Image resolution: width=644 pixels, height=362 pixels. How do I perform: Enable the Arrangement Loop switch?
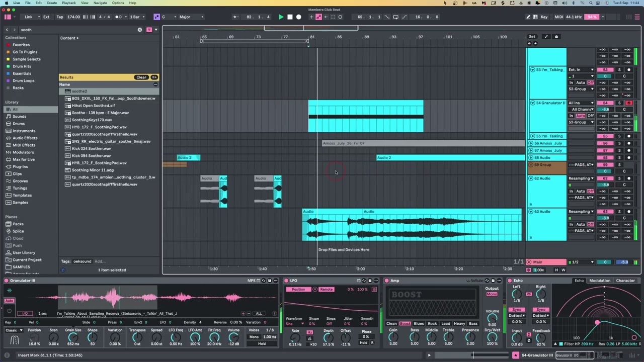pos(395,17)
